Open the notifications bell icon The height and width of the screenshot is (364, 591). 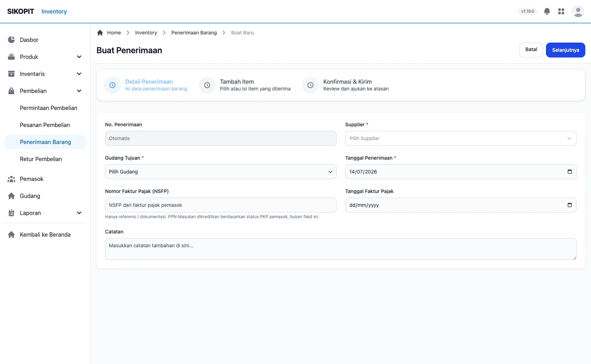coord(547,11)
